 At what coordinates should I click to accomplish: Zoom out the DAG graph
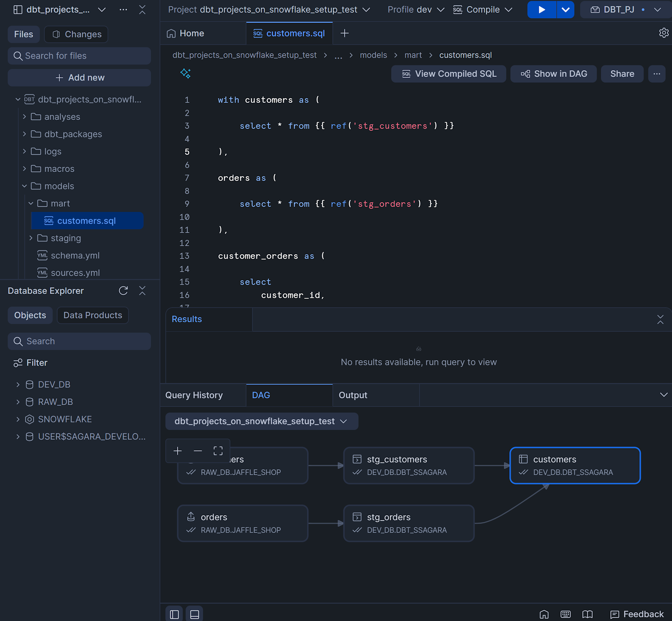click(x=198, y=451)
